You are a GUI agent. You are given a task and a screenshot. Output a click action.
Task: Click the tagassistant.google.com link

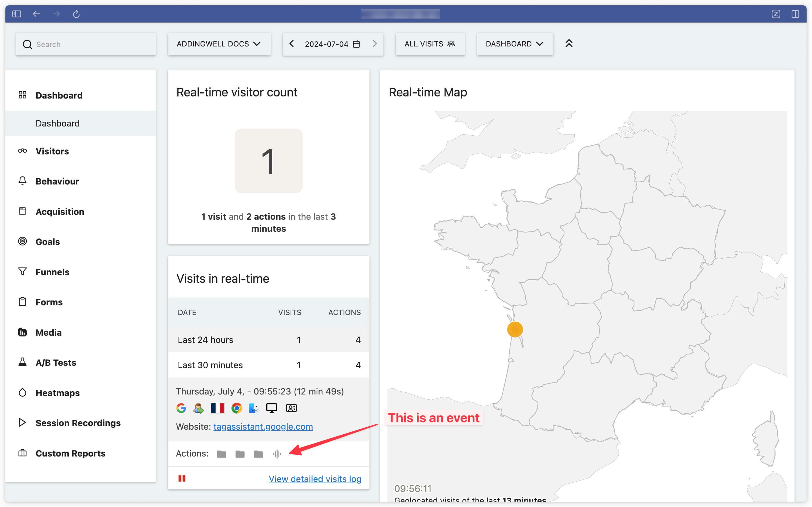[263, 426]
